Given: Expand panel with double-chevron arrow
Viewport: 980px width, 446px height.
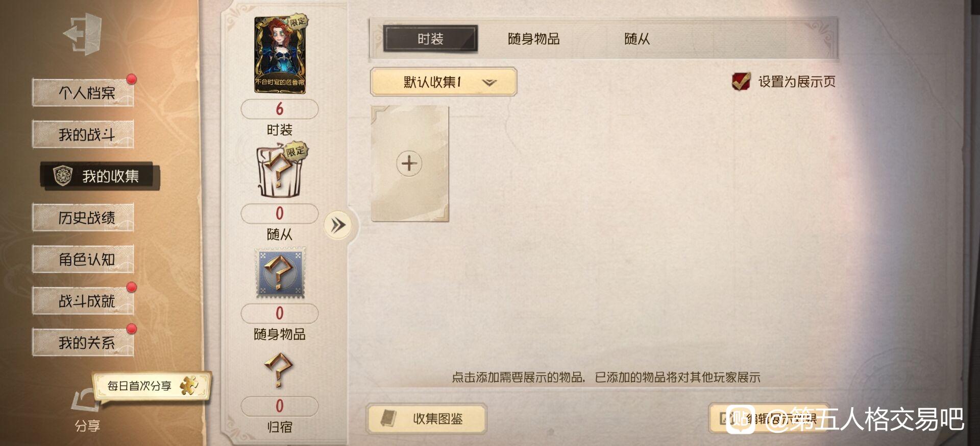Looking at the screenshot, I should click(x=338, y=225).
